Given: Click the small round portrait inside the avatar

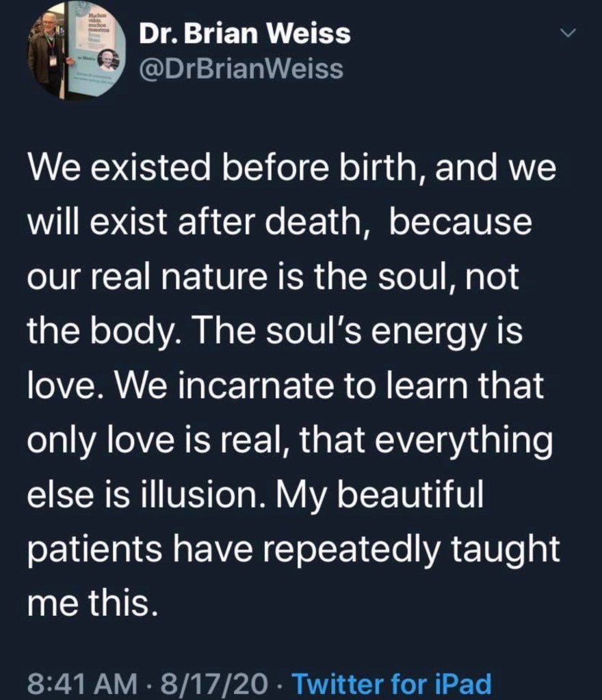Looking at the screenshot, I should click(107, 60).
